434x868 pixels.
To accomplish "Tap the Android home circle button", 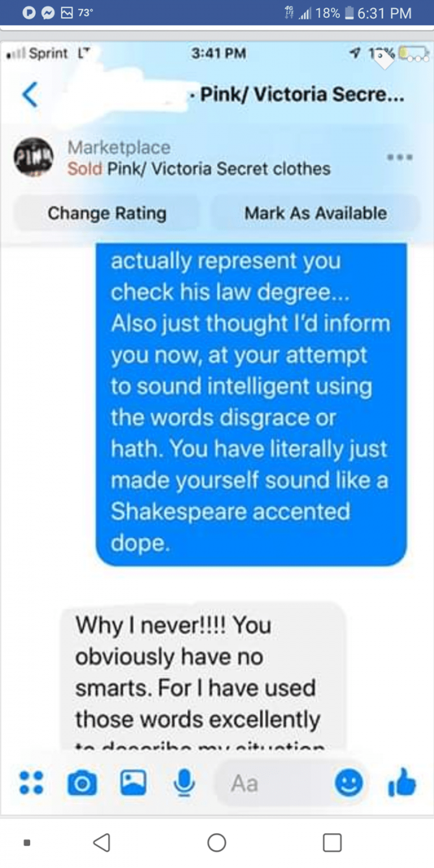I will click(x=216, y=842).
